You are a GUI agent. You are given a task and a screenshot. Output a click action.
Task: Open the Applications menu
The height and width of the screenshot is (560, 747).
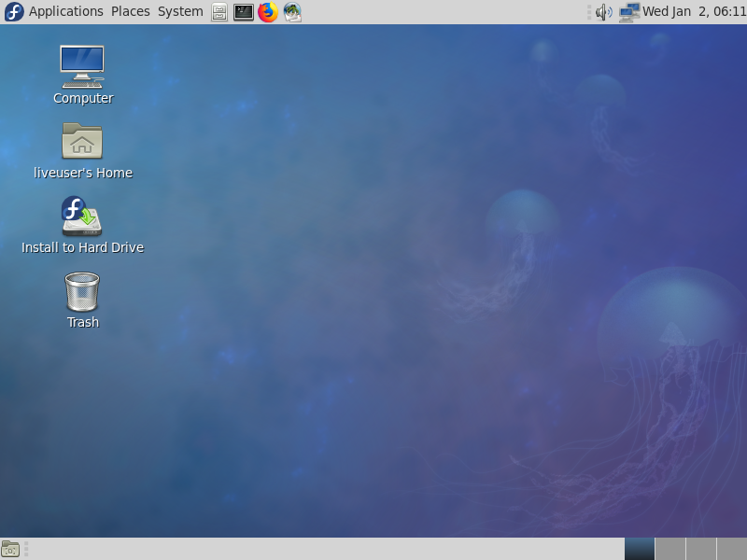pyautogui.click(x=65, y=12)
